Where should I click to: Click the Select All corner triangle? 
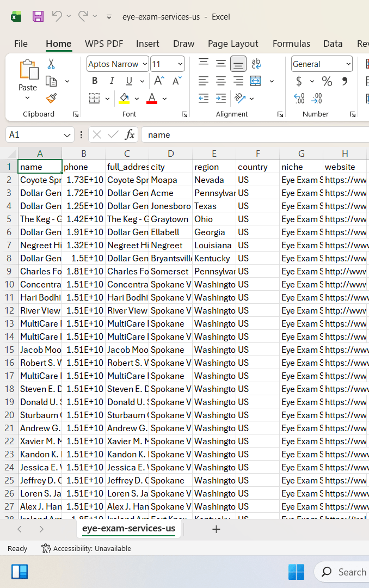coord(12,154)
